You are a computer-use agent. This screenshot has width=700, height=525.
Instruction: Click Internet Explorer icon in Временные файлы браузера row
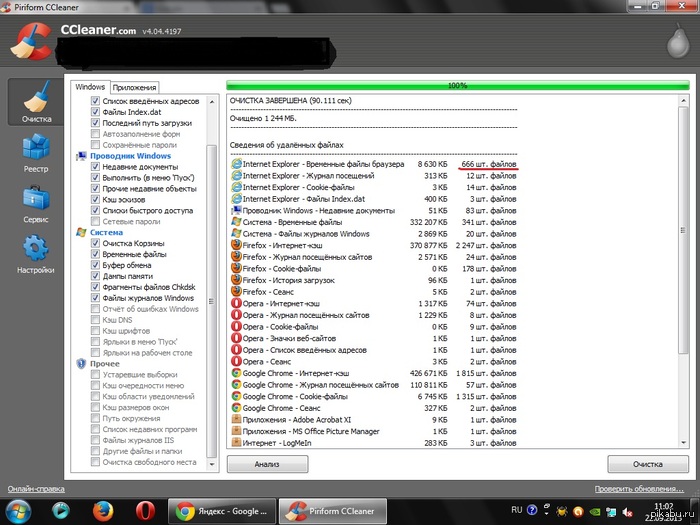coord(236,164)
